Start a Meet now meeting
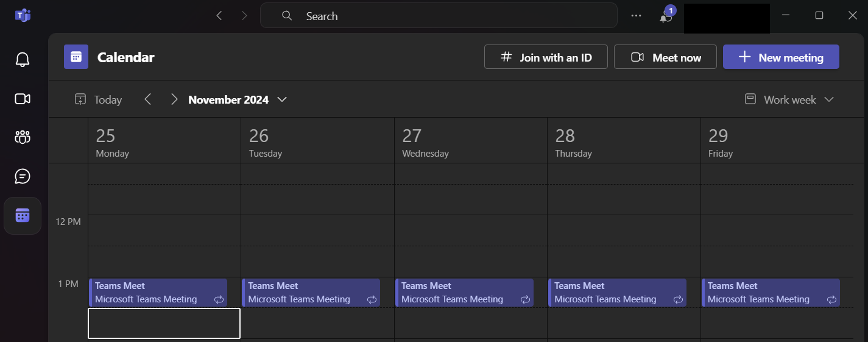 point(665,57)
